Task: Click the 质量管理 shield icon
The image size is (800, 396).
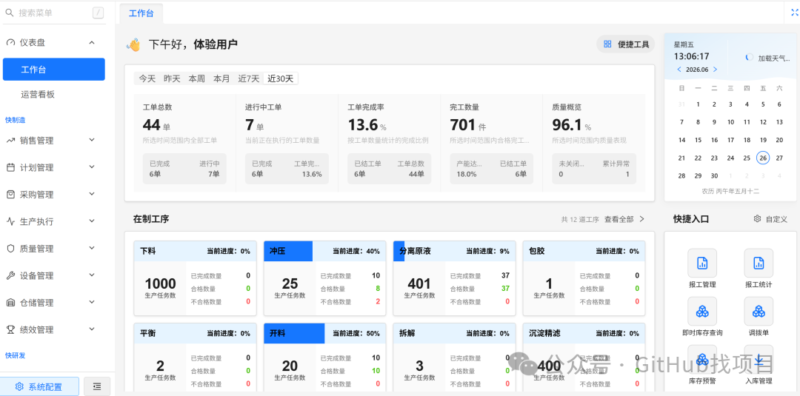Action: pyautogui.click(x=11, y=249)
